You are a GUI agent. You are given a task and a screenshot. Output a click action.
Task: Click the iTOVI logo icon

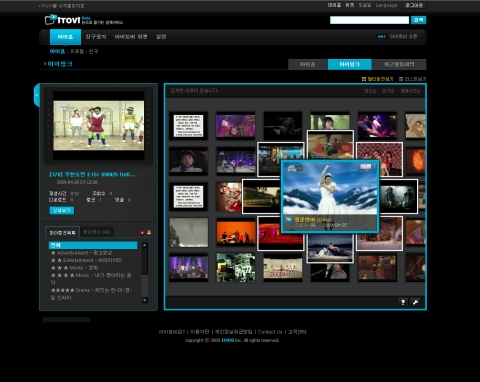coord(50,19)
